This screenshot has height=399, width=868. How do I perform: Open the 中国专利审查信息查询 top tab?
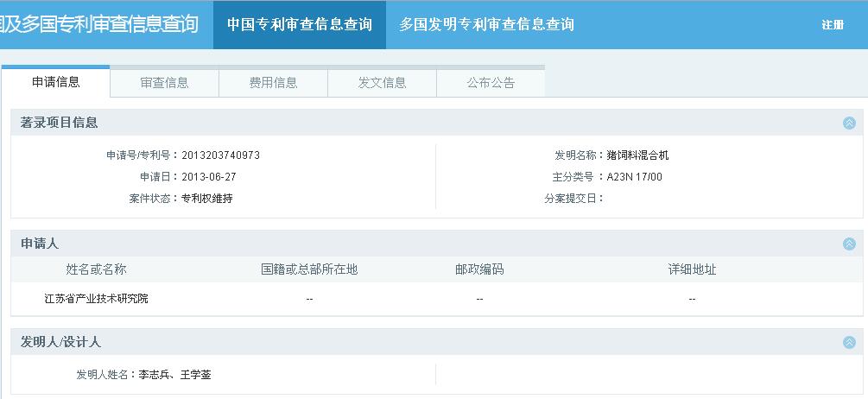[x=299, y=24]
